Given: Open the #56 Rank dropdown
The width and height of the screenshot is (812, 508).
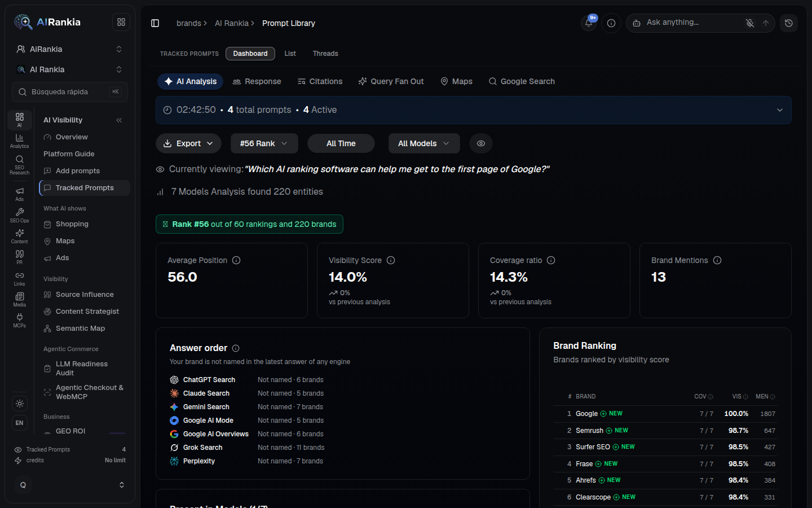Looking at the screenshot, I should [x=264, y=143].
